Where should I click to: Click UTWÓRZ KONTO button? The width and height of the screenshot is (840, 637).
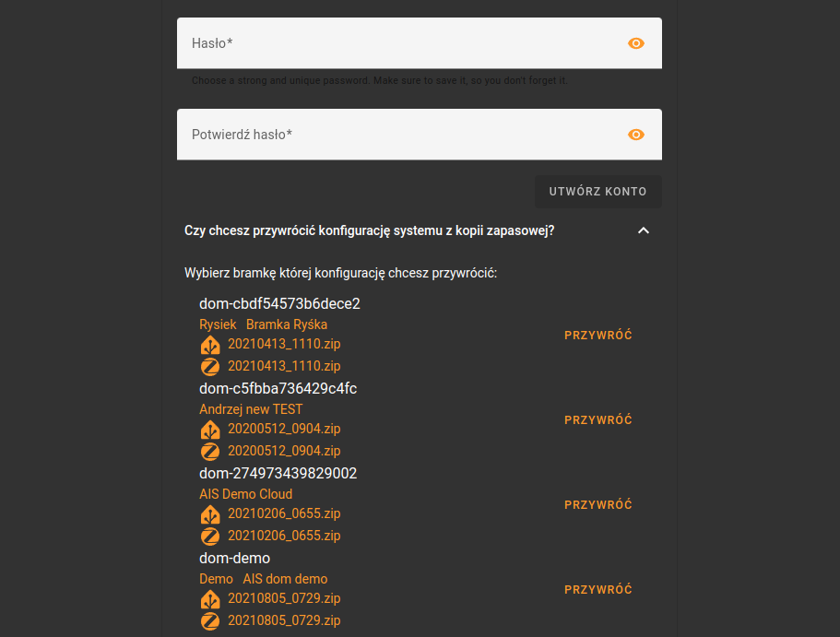coord(597,191)
